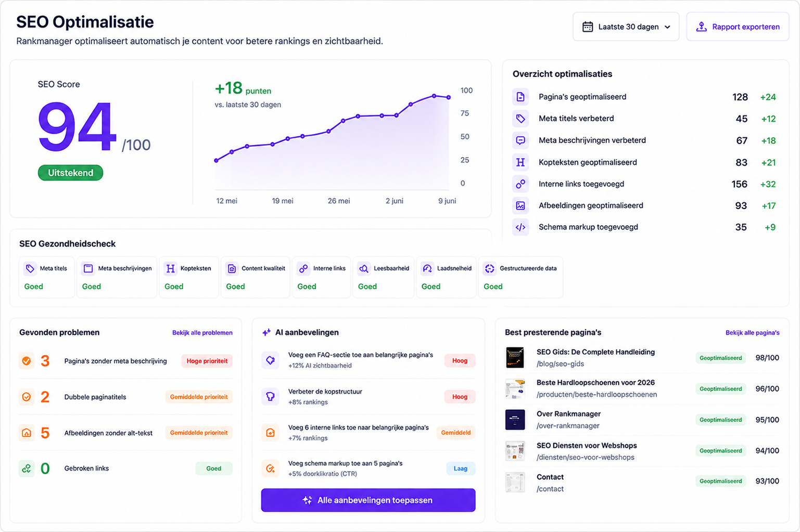Image resolution: width=800 pixels, height=532 pixels.
Task: Click the Gebroken links problem row label
Action: [x=86, y=469]
